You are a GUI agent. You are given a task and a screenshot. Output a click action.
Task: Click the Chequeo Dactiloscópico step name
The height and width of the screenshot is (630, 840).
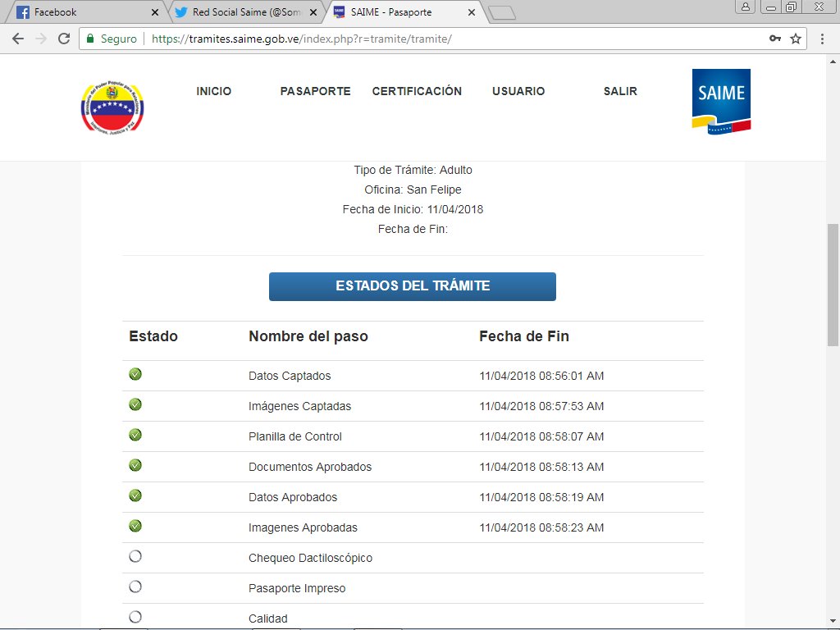click(x=310, y=558)
